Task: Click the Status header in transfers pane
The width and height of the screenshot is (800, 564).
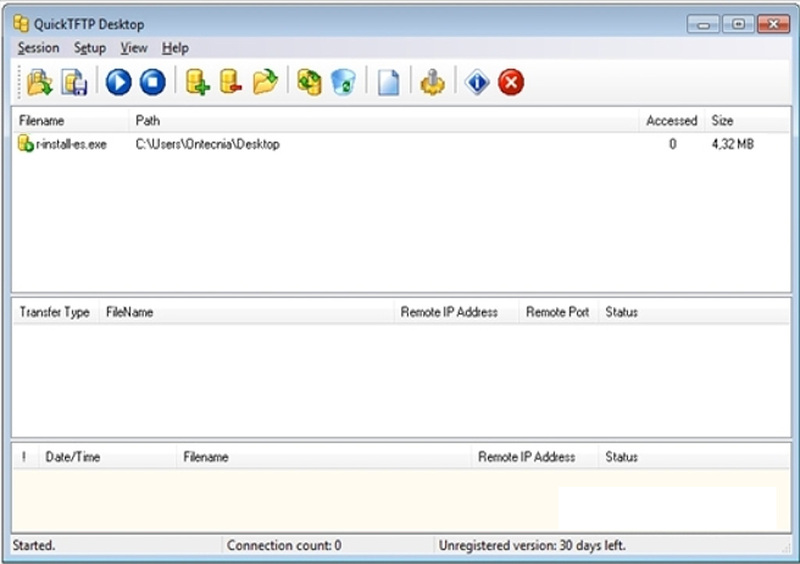Action: coord(693,312)
